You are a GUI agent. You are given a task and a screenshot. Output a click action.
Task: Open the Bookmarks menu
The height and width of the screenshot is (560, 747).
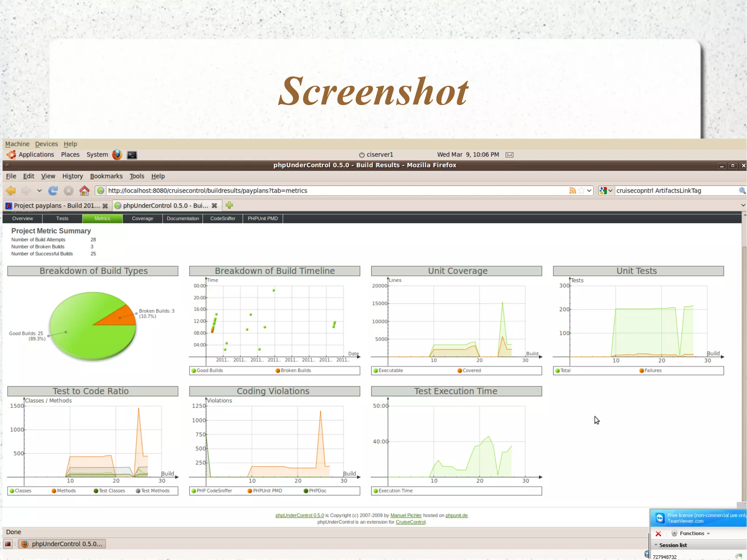(x=106, y=176)
